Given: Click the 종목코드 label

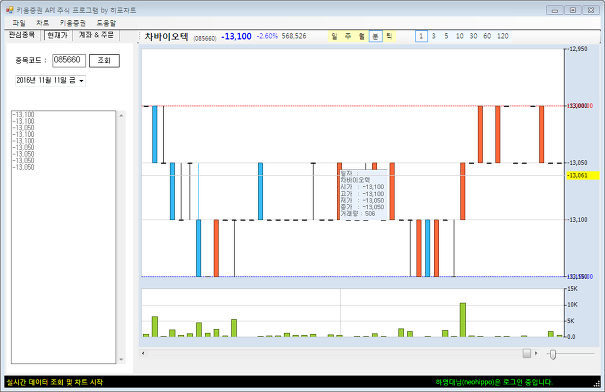Looking at the screenshot, I should (31, 60).
